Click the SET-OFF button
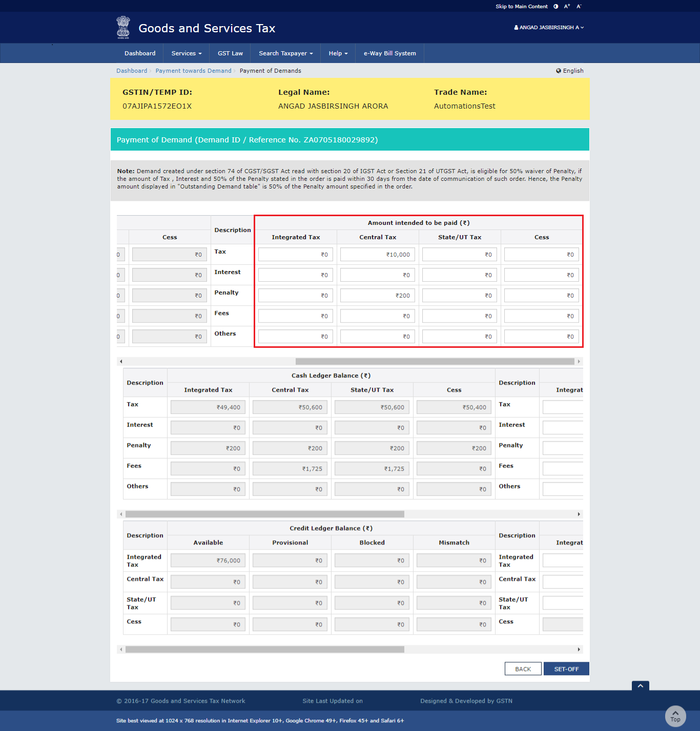 pos(566,669)
